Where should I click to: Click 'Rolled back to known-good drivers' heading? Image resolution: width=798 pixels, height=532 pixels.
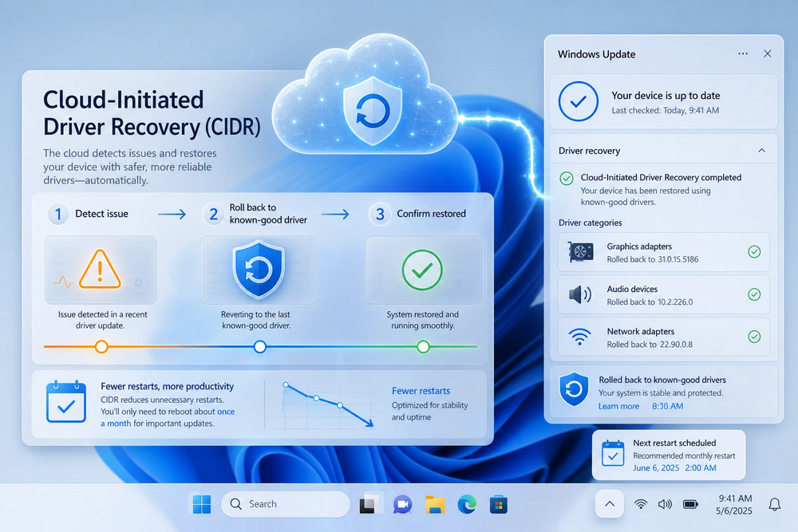(662, 380)
